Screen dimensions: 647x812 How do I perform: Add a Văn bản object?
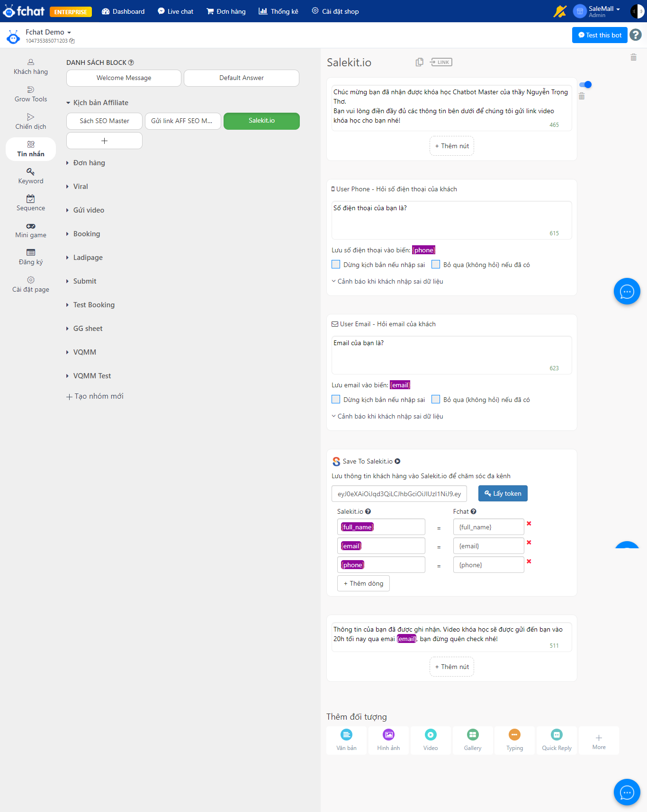(x=347, y=740)
